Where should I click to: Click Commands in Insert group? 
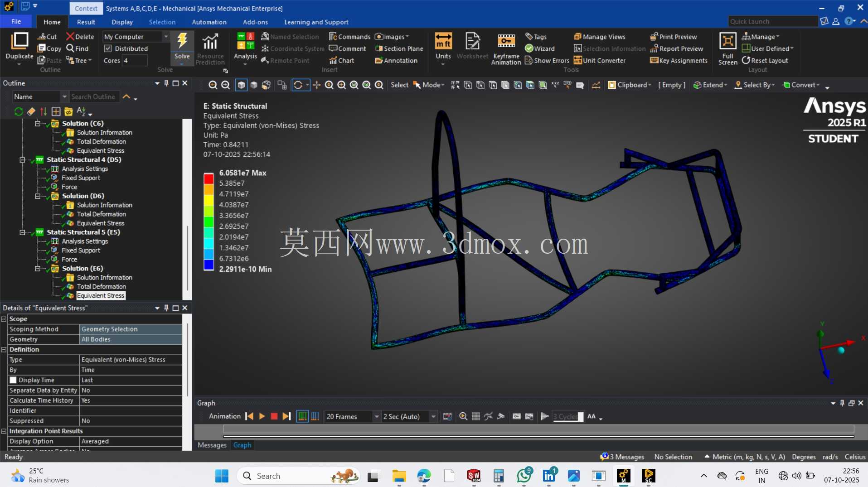(x=349, y=37)
